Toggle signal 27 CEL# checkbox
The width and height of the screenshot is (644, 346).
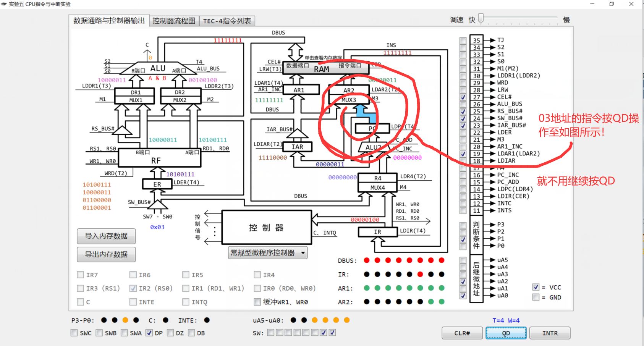pos(463,97)
